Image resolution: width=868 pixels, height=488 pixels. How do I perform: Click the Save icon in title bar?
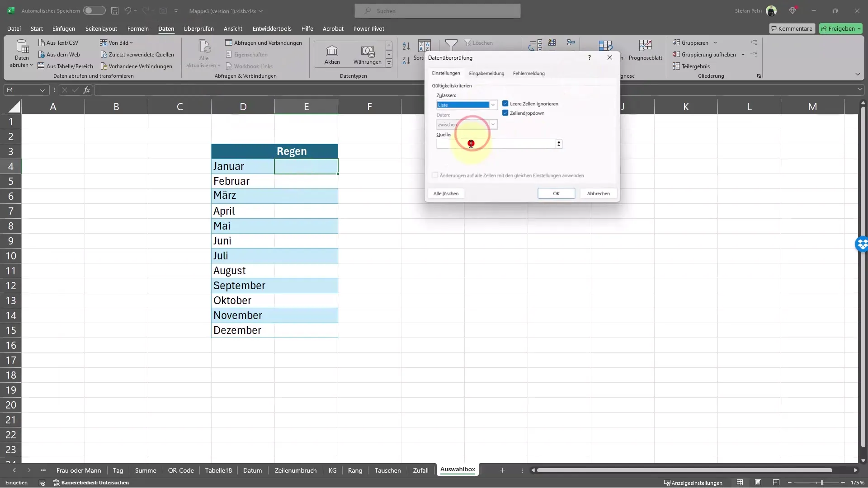click(115, 10)
